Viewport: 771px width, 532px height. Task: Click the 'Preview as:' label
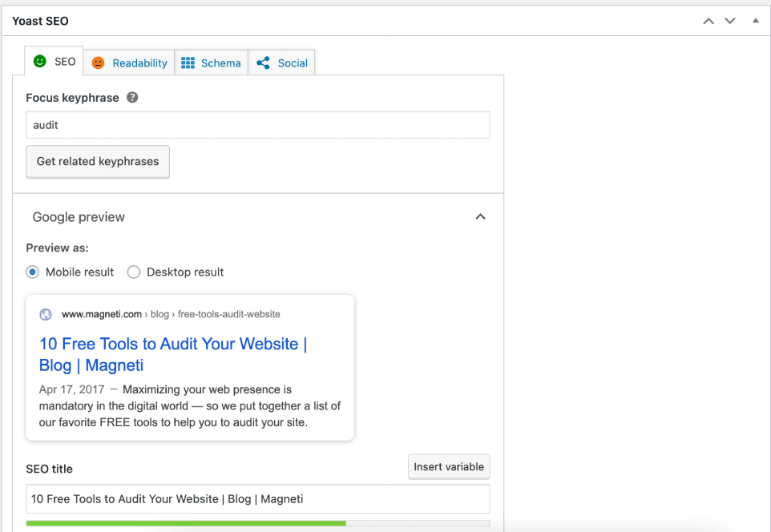57,248
